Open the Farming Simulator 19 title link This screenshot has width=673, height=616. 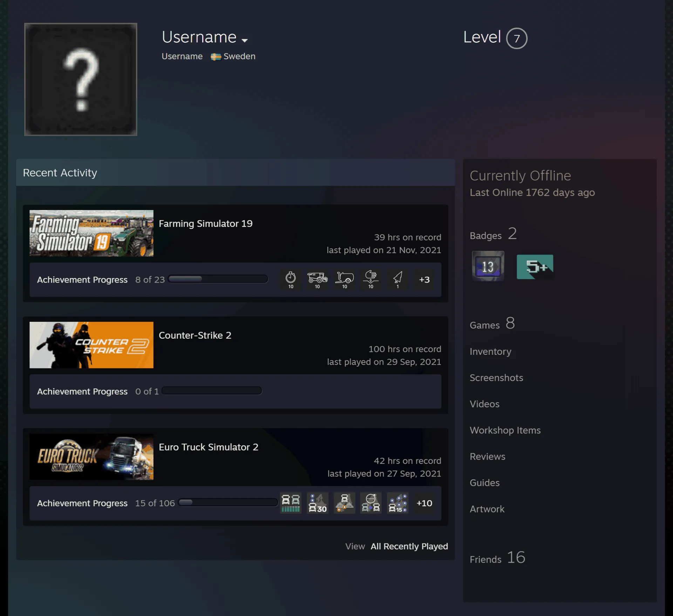pos(205,224)
